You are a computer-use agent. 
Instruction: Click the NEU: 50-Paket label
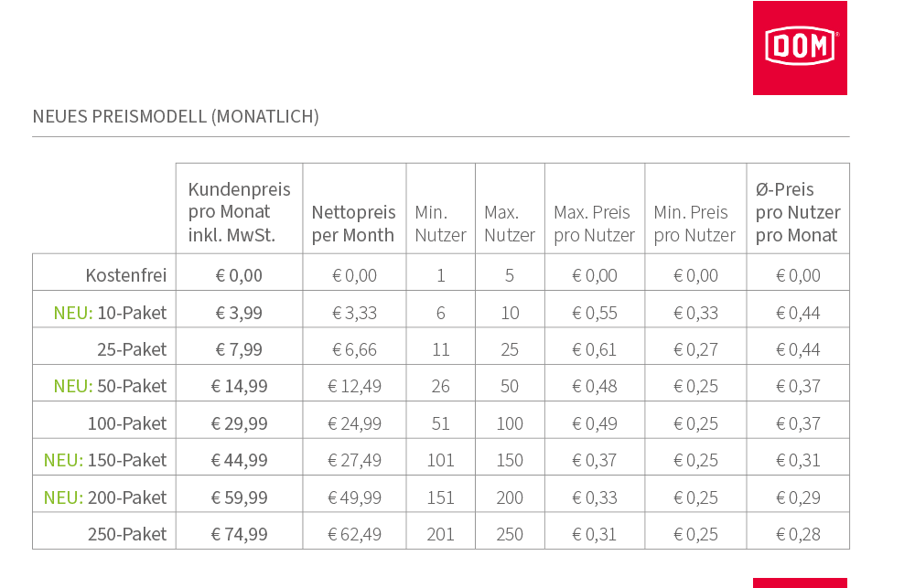(x=111, y=386)
